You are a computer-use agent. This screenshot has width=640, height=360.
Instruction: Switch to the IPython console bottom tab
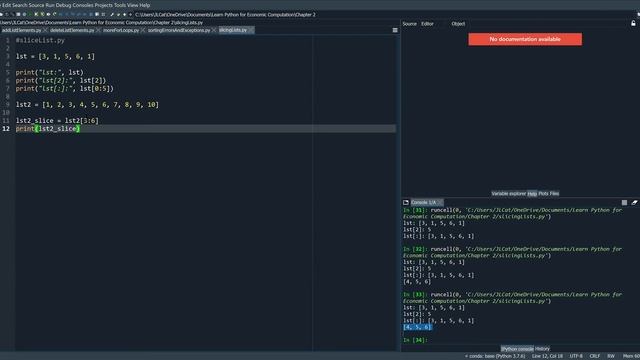pyautogui.click(x=517, y=349)
